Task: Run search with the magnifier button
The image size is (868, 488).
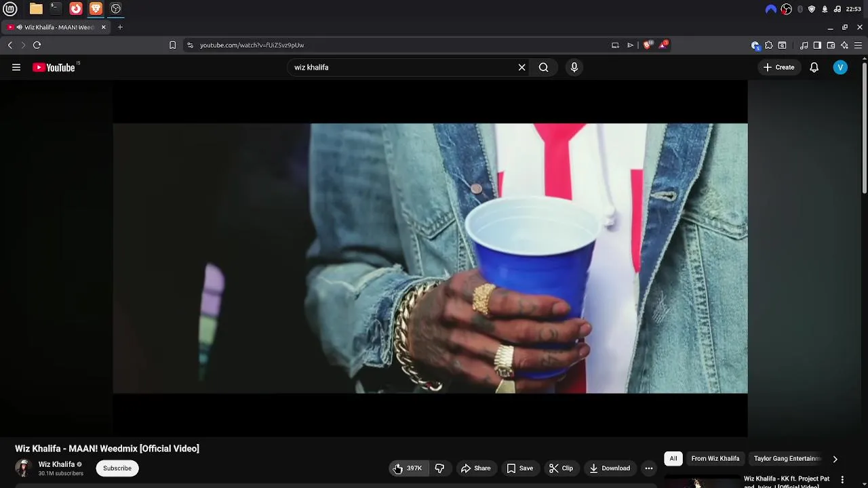Action: click(544, 67)
